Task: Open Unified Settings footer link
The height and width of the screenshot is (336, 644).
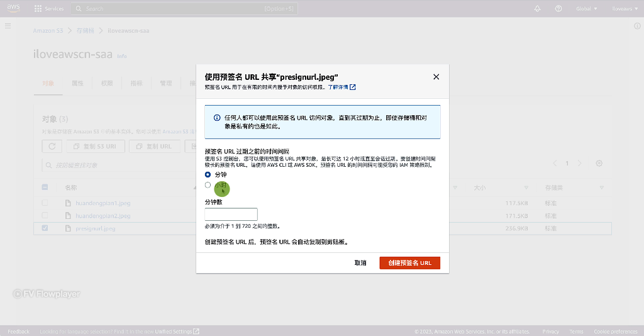Action: click(177, 332)
